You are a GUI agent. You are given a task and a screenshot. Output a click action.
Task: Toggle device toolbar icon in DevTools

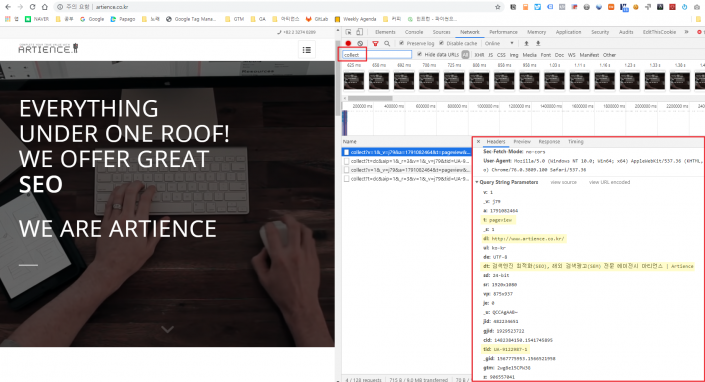point(359,32)
